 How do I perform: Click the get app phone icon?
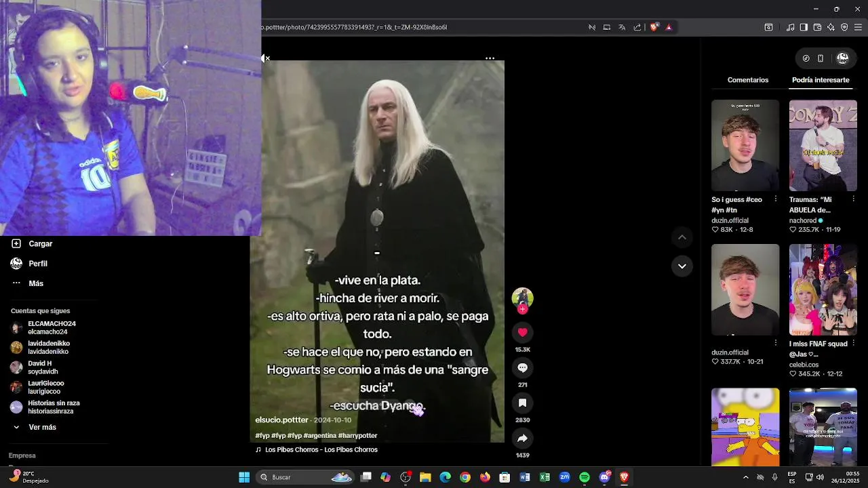click(821, 58)
